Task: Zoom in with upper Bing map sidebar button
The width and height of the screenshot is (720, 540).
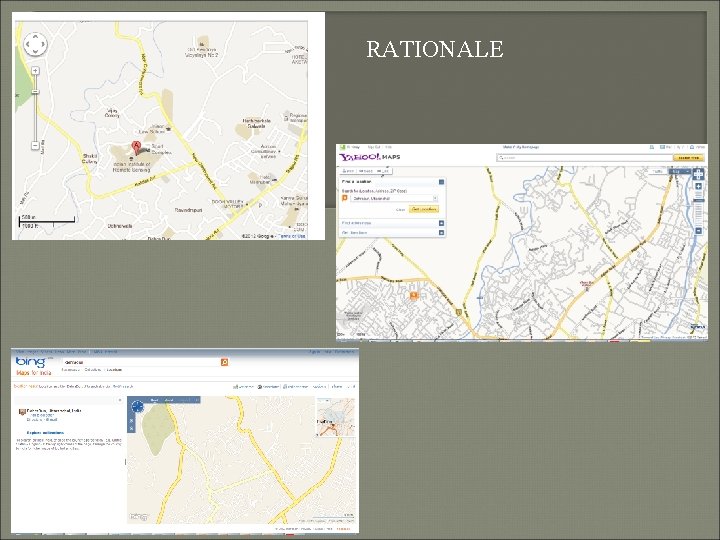Action: 131,420
